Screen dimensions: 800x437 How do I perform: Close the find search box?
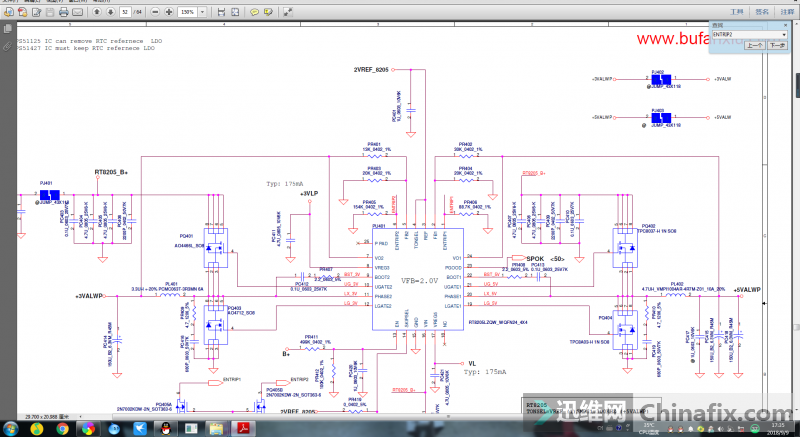click(x=785, y=25)
